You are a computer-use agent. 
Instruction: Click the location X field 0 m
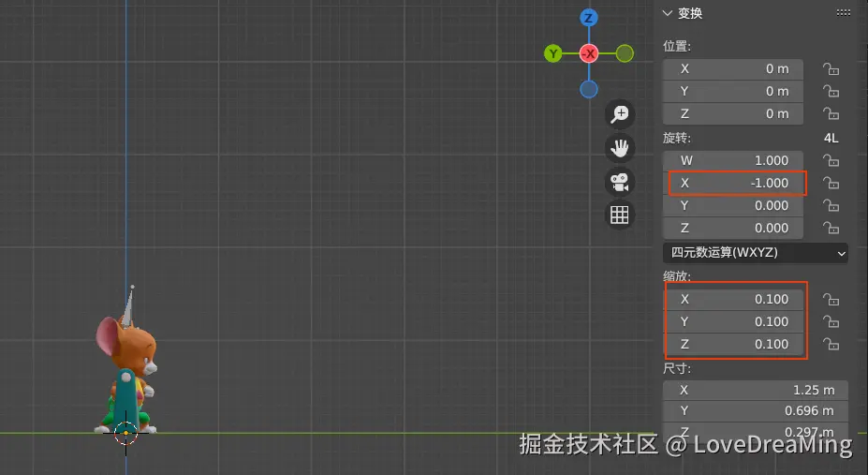tap(733, 69)
